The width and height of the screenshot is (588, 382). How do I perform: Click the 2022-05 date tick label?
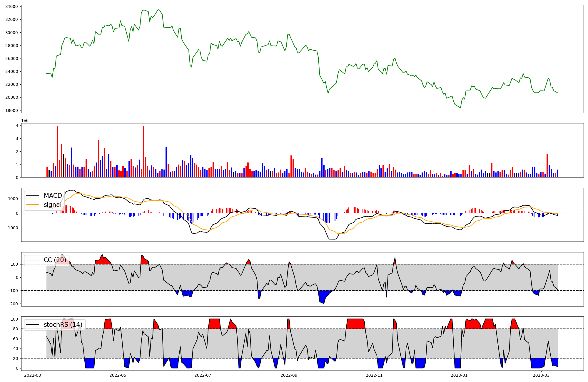[118, 375]
